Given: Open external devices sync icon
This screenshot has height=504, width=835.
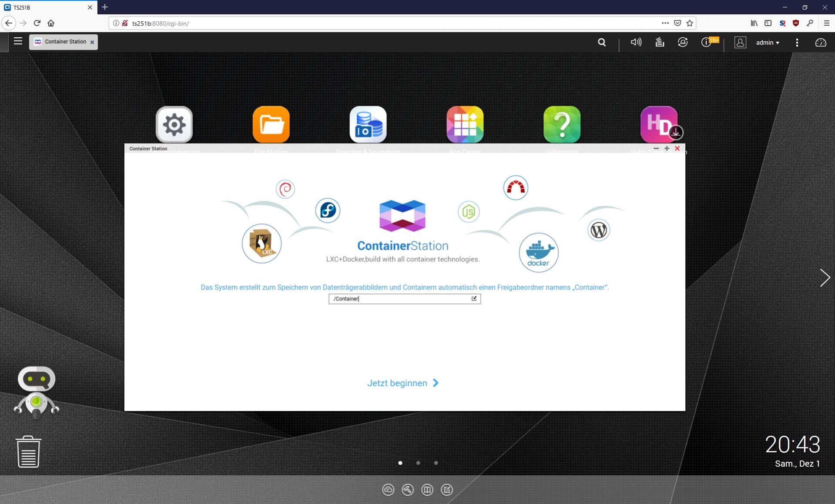Looking at the screenshot, I should [683, 42].
